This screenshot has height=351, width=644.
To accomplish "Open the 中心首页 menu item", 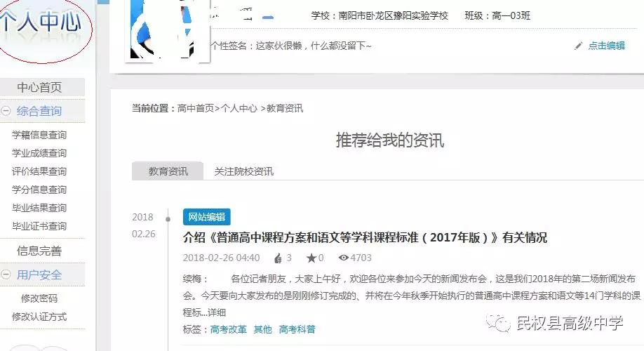I will 39,88.
